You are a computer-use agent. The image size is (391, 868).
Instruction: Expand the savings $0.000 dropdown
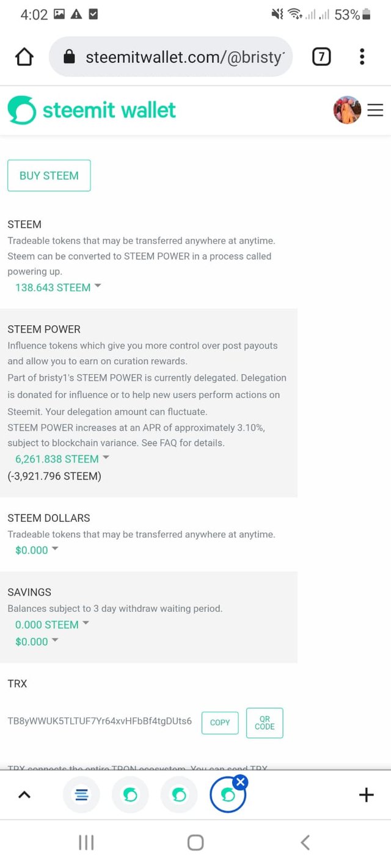pyautogui.click(x=37, y=642)
